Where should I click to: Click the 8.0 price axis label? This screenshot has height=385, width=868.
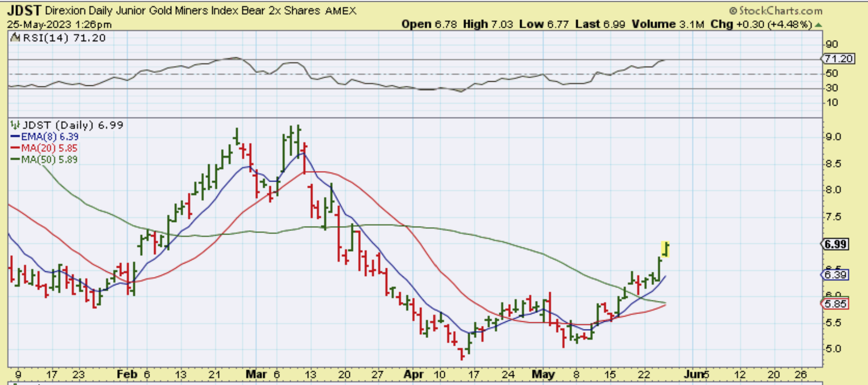point(833,190)
